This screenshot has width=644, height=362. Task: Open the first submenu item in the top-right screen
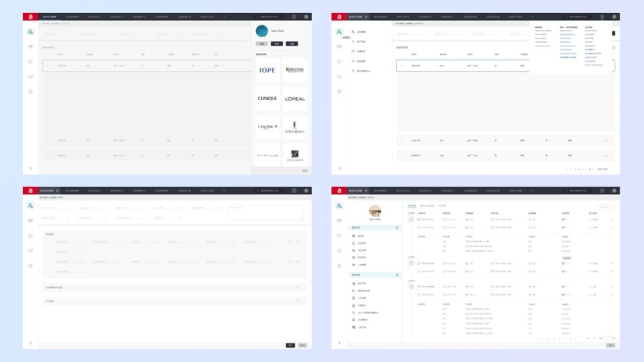(x=358, y=31)
